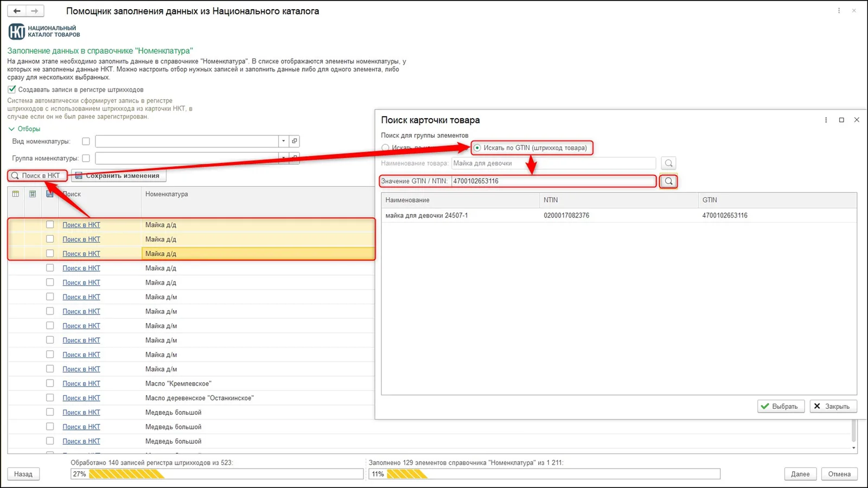The height and width of the screenshot is (488, 868).
Task: Click the barcode register progress bar showing 27%
Action: tap(217, 474)
